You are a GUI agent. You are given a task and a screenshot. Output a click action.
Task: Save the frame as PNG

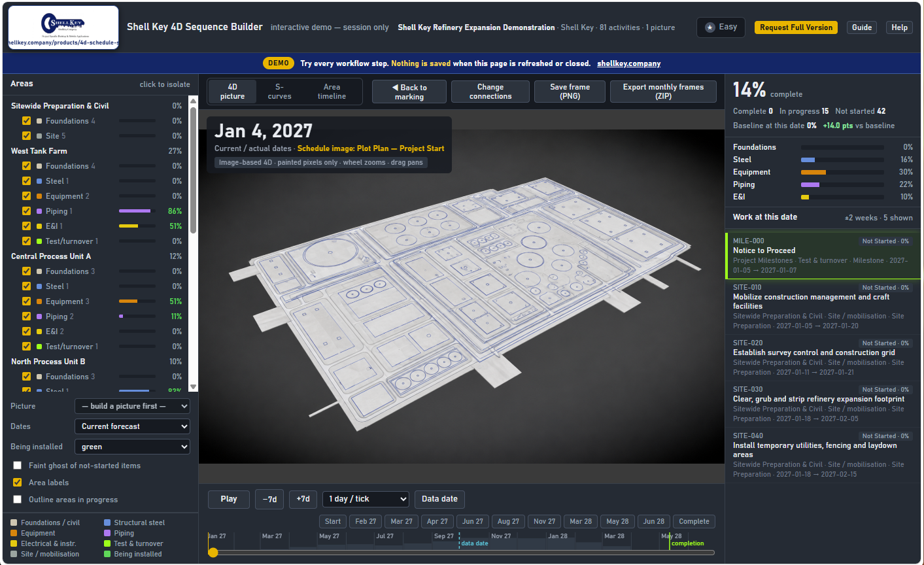tap(570, 92)
